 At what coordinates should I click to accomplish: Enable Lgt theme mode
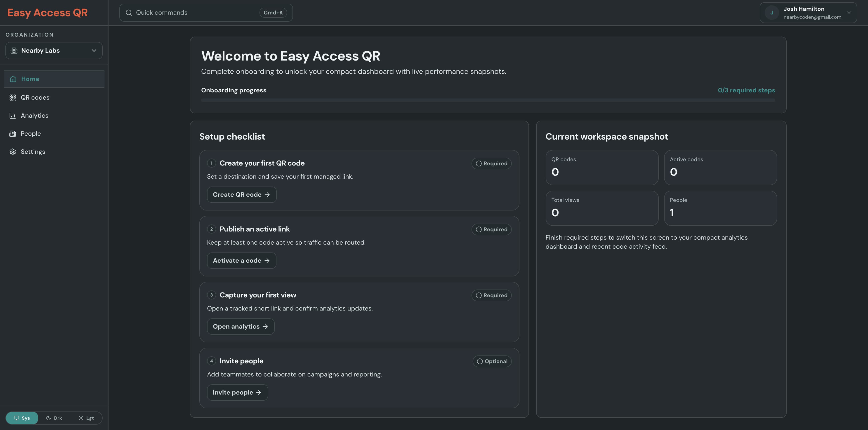click(86, 418)
